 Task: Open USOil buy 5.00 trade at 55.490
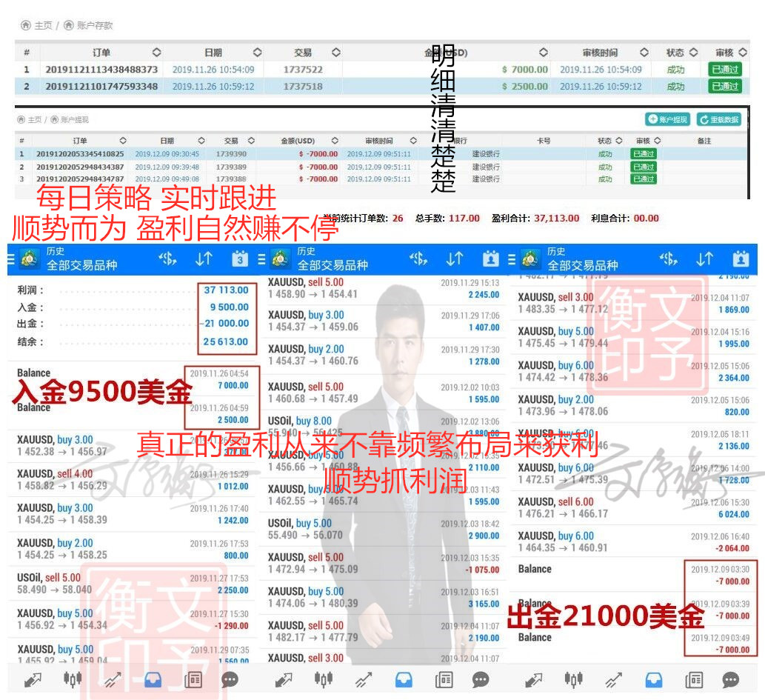pos(383,529)
